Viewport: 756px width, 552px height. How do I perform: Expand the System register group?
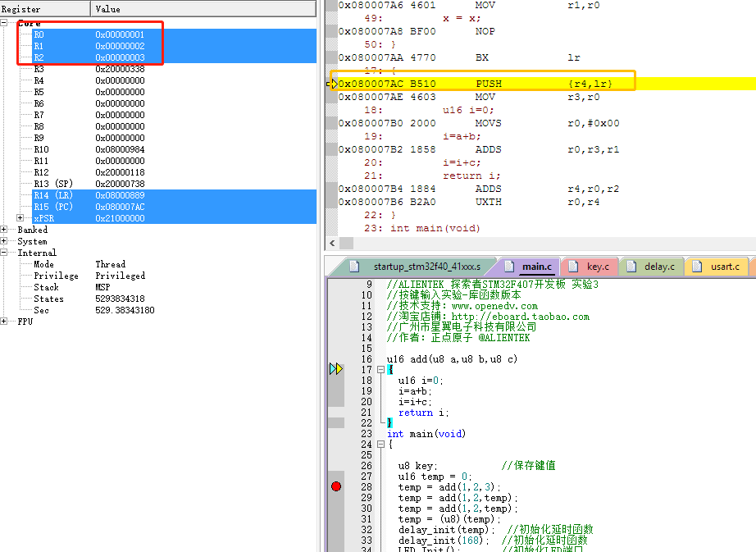[4, 241]
